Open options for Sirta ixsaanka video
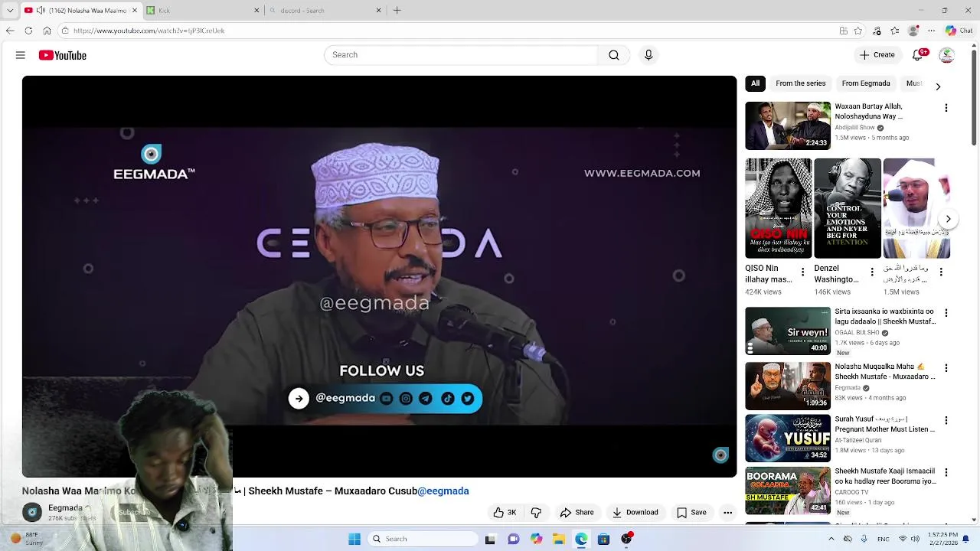This screenshot has width=980, height=551. click(x=946, y=313)
